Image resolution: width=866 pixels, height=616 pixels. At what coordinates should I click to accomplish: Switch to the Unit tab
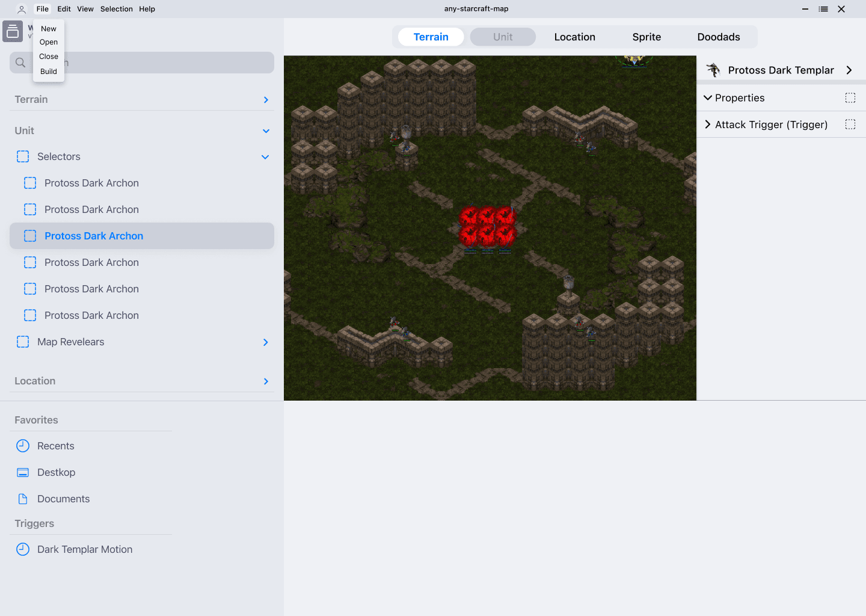[502, 37]
